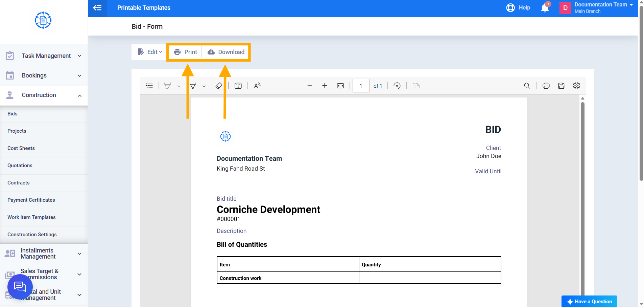
Task: Expand the Task Management menu
Action: (44, 56)
